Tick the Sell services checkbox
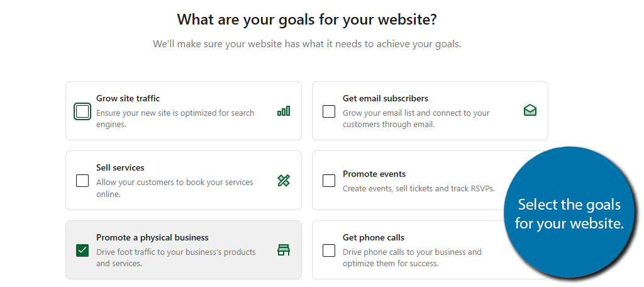The image size is (644, 287). [x=82, y=181]
